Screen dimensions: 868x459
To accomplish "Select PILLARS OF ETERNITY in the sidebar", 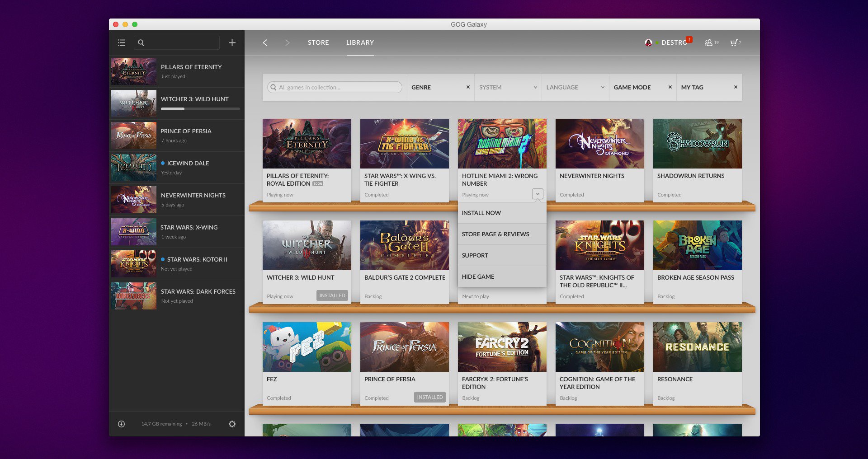I will coord(177,71).
